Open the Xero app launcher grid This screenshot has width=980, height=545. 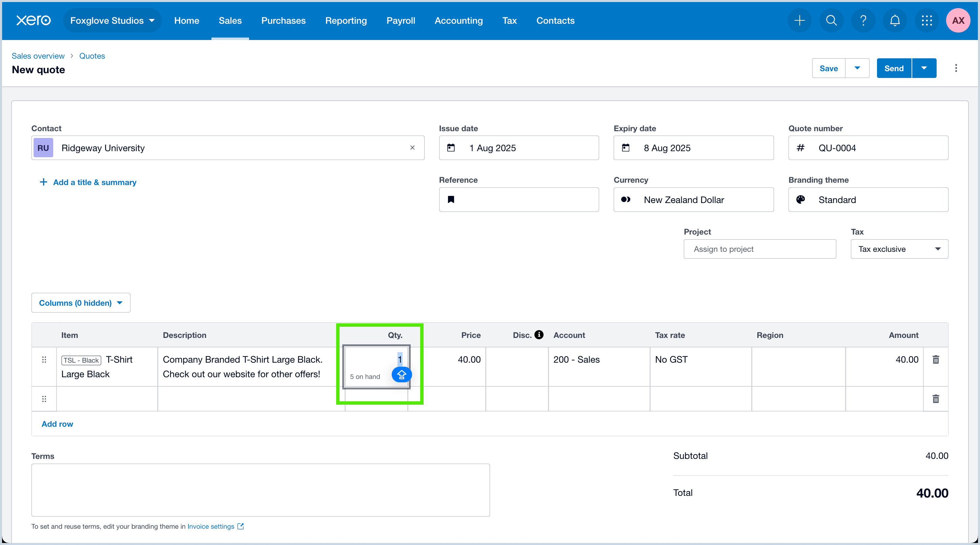pos(927,21)
